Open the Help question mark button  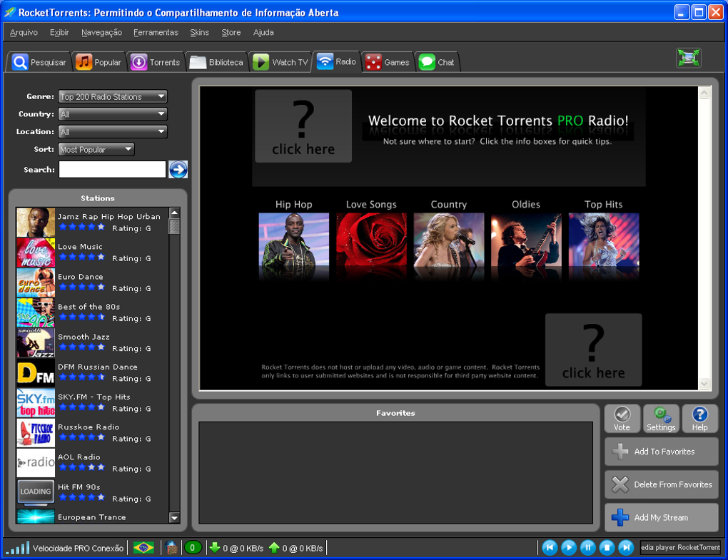pyautogui.click(x=699, y=419)
